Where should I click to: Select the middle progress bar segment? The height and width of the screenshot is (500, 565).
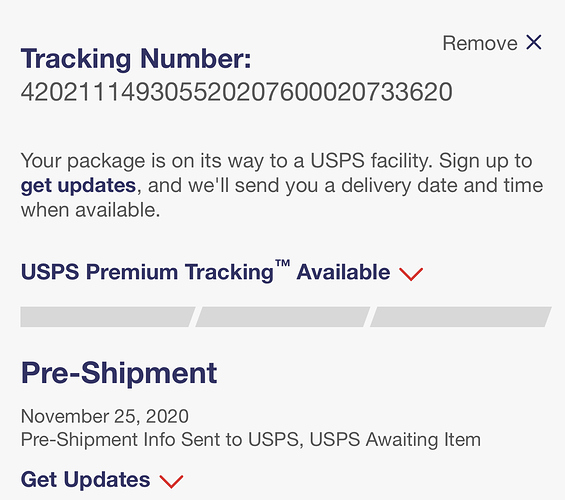point(282,317)
